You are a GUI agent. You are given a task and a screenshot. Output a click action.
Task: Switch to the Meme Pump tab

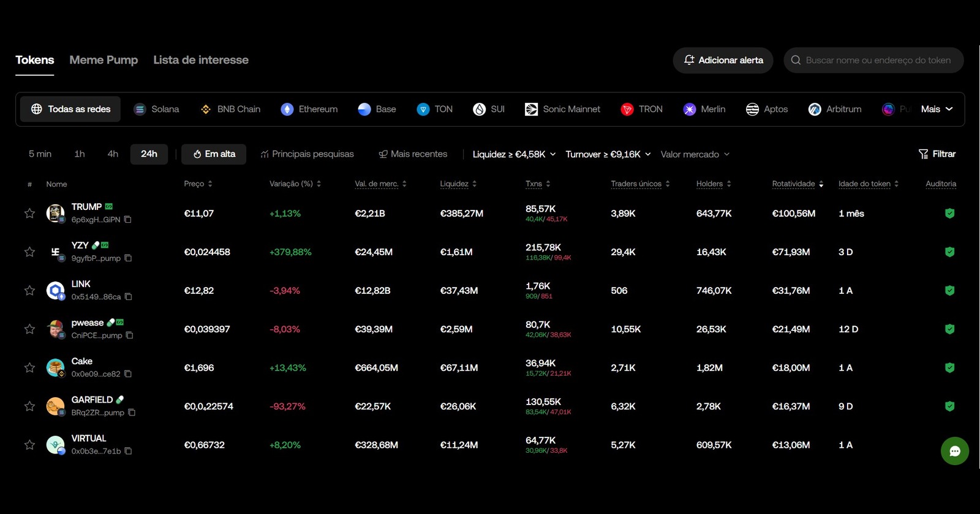pos(104,60)
